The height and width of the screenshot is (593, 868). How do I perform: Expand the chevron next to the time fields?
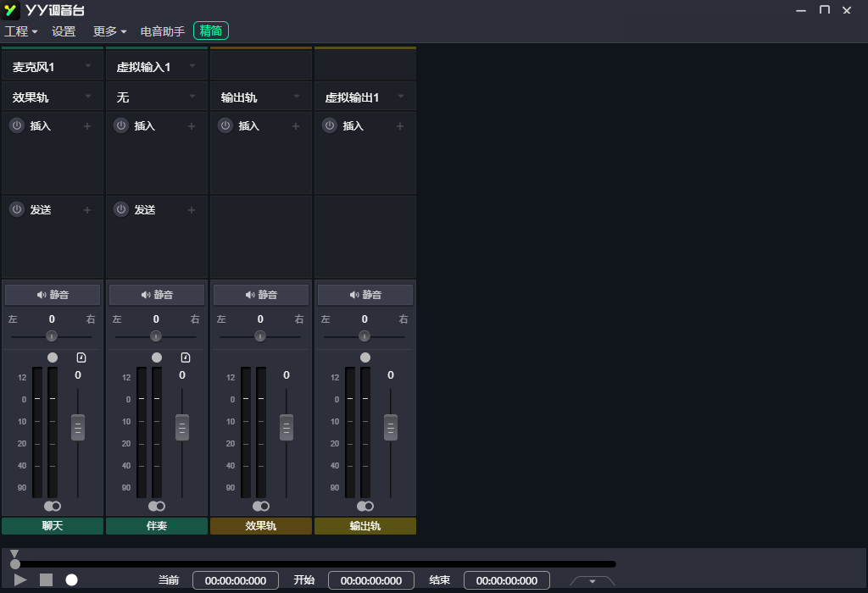coord(591,582)
